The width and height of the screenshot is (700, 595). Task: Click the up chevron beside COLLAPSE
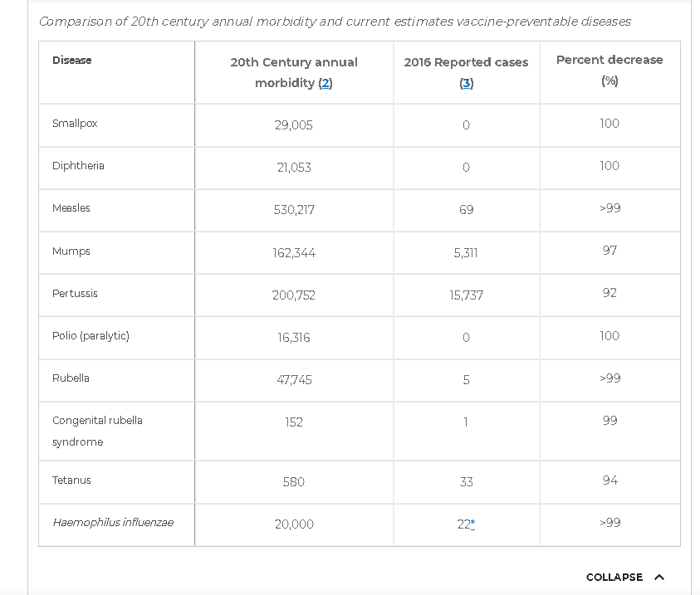[659, 578]
